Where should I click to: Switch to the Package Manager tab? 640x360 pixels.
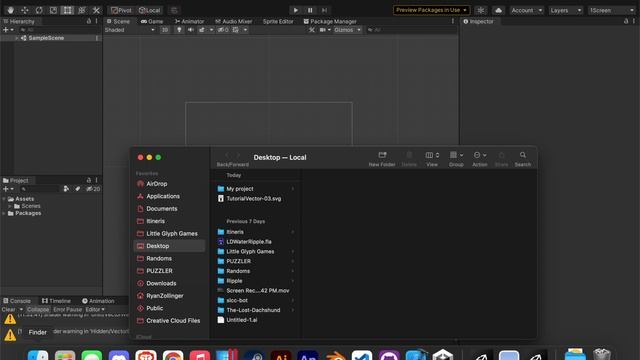(330, 21)
